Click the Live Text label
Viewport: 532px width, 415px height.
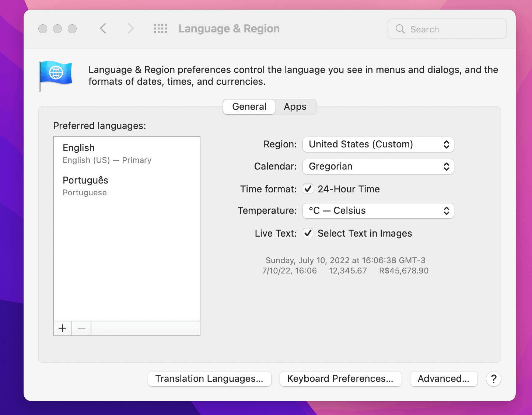pyautogui.click(x=276, y=233)
